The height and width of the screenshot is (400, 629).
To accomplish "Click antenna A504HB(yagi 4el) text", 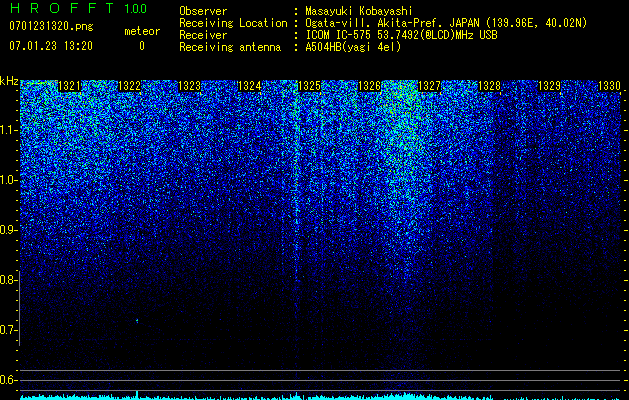I will pos(353,47).
